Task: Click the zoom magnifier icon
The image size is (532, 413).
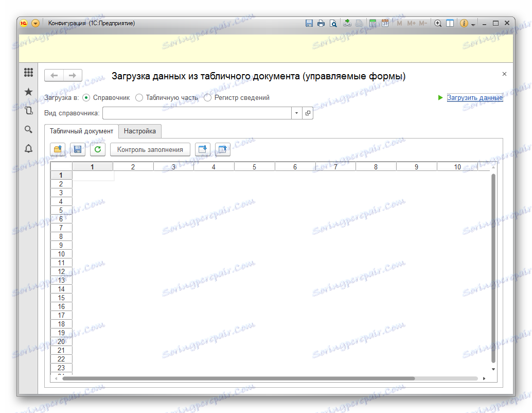Action: (438, 23)
